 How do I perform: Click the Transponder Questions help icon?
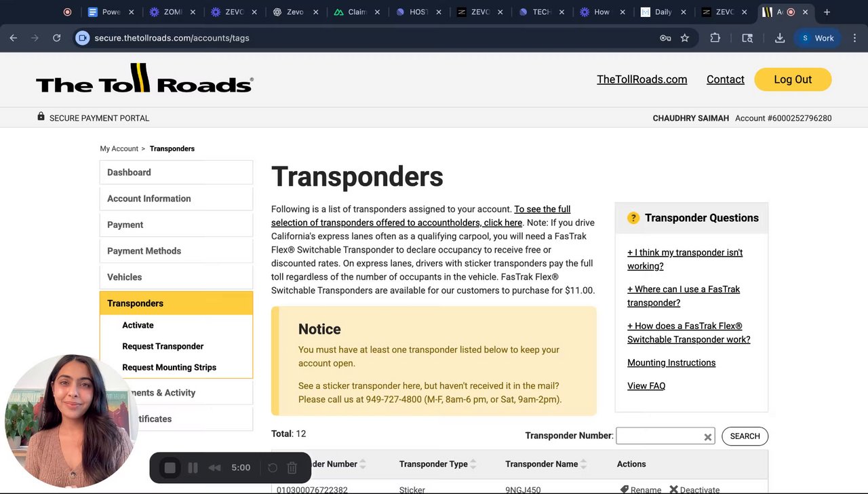click(x=633, y=218)
